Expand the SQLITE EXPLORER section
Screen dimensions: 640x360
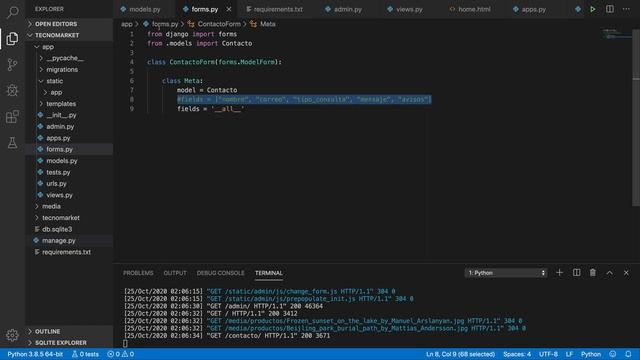point(69,342)
